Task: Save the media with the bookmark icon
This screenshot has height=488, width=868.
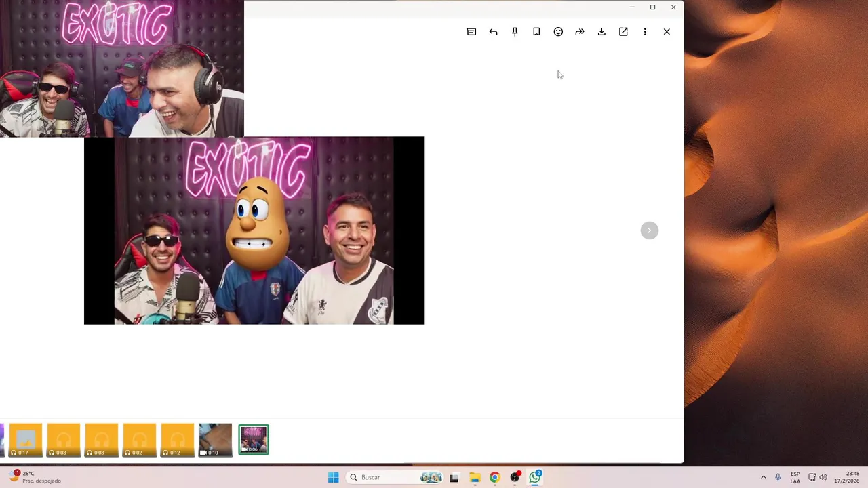Action: tap(536, 32)
